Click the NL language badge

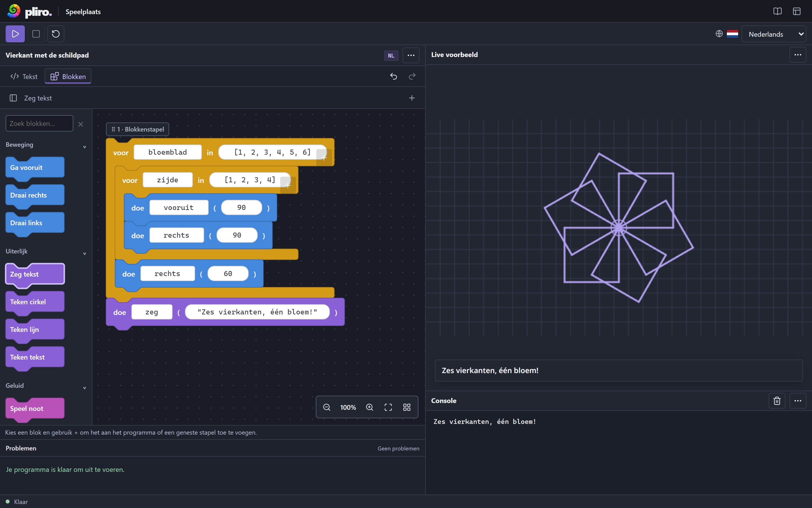391,56
